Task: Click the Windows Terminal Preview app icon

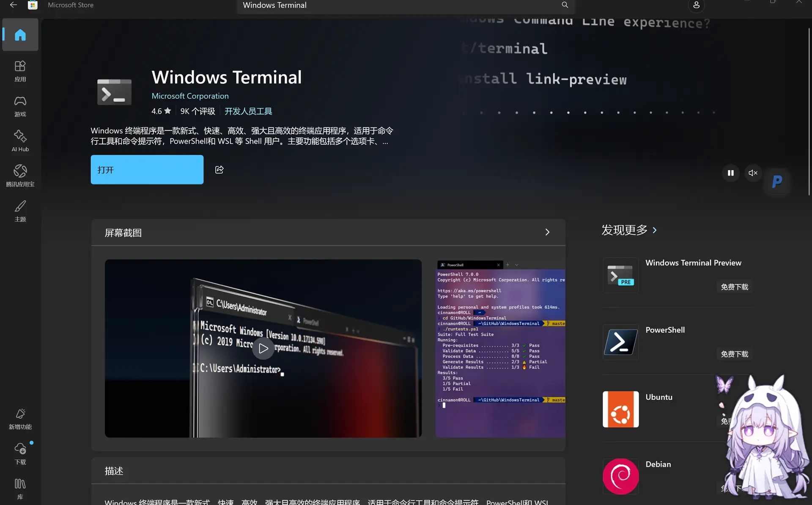Action: coord(620,275)
